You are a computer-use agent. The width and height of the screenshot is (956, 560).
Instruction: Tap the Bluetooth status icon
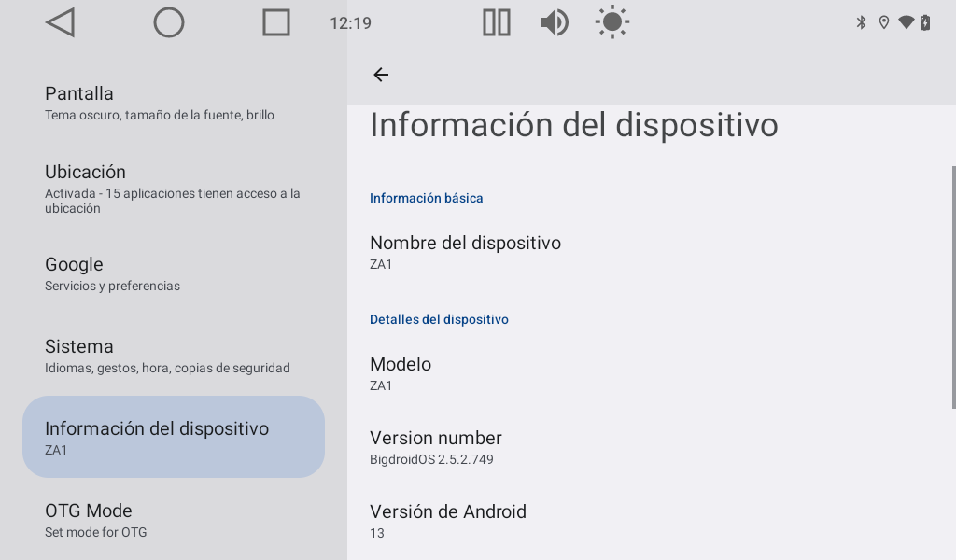click(861, 22)
